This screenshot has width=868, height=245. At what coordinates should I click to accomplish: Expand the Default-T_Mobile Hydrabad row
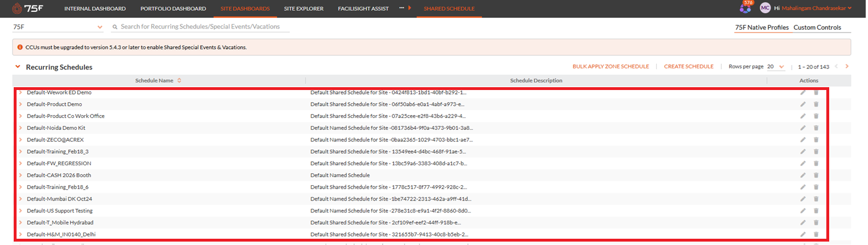(x=20, y=222)
